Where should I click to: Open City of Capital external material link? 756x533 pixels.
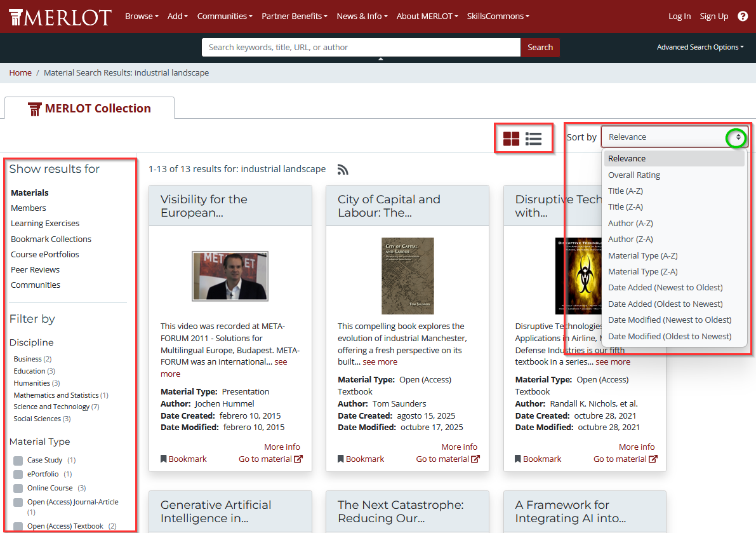click(x=448, y=459)
